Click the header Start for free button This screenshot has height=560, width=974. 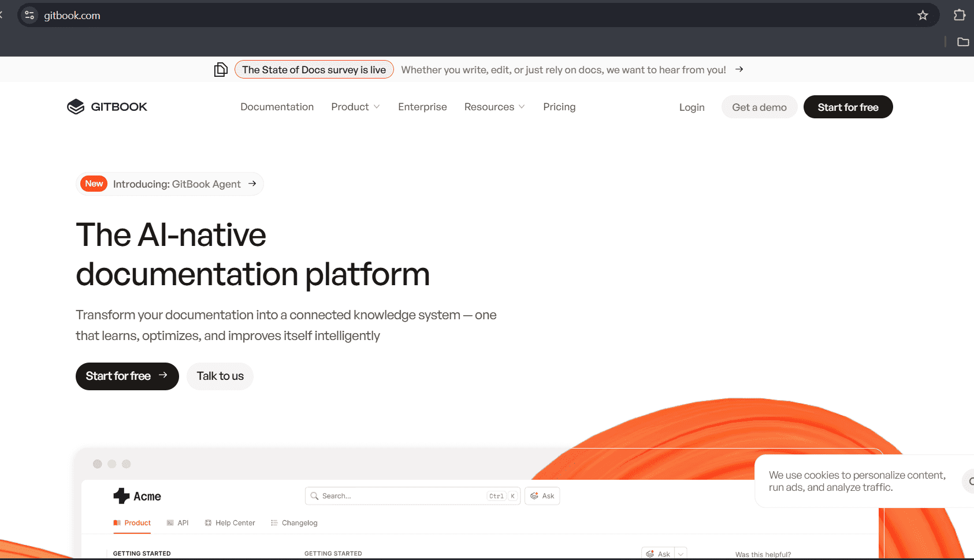tap(848, 107)
